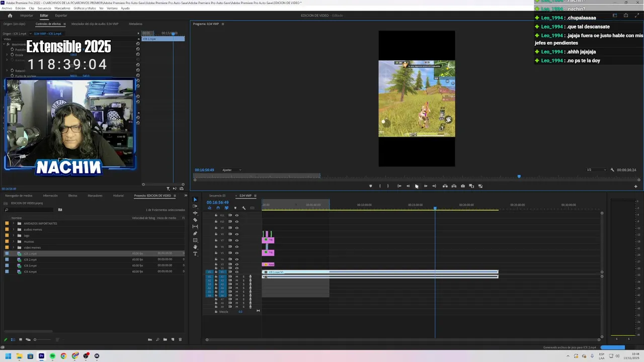The width and height of the screenshot is (644, 362).
Task: Open playback resolution 1/2 dropdown
Action: 596,170
